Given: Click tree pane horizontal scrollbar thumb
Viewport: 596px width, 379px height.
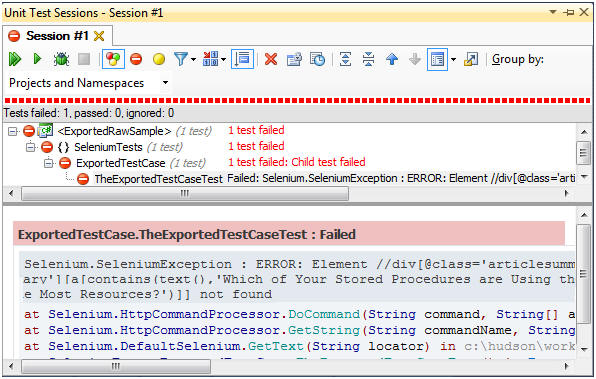Looking at the screenshot, I should 185,193.
